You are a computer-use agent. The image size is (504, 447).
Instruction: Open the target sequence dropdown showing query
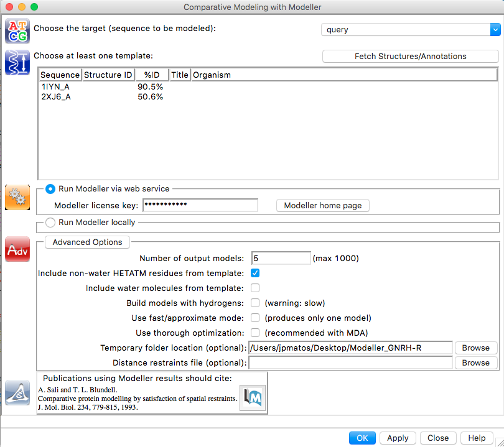tap(411, 30)
